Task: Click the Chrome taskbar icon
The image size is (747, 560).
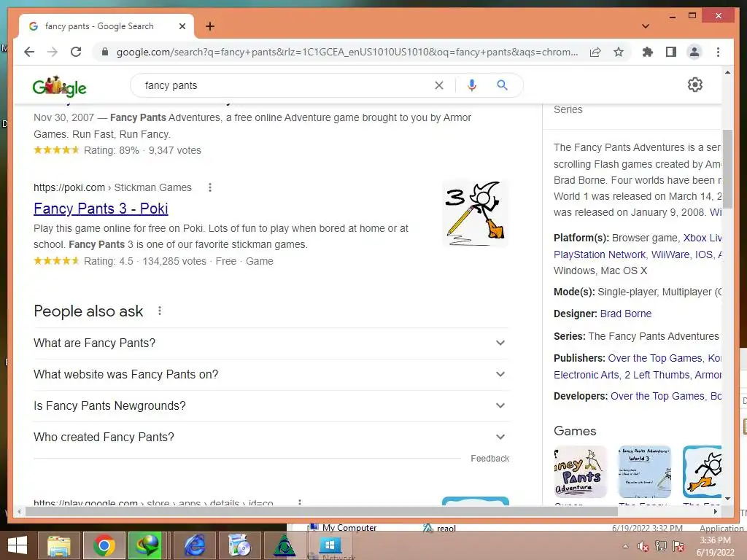Action: (104, 545)
